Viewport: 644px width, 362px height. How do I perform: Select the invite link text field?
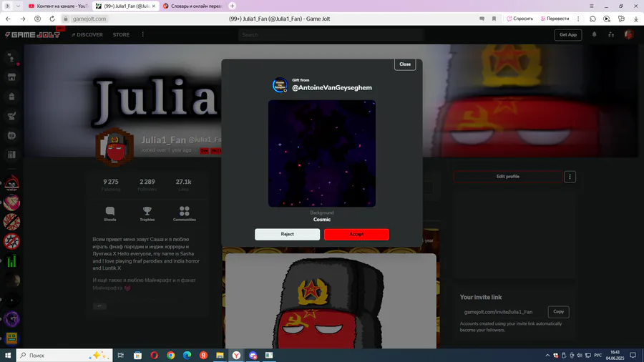[502, 312]
